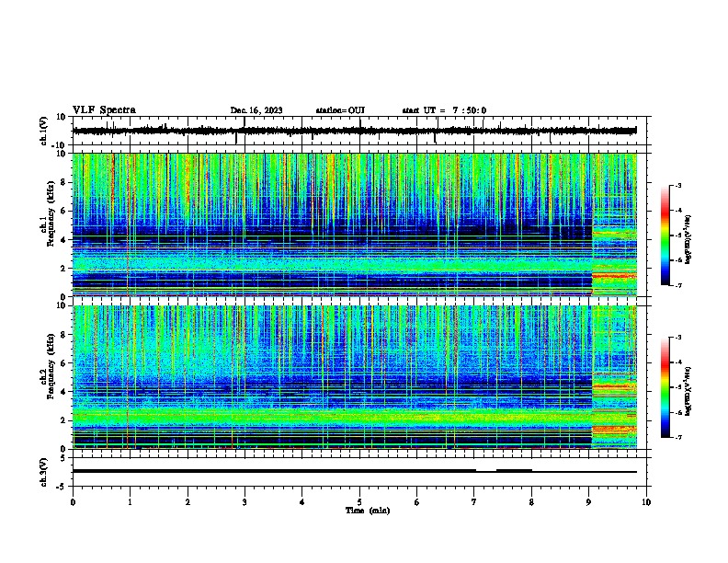The image size is (728, 563).
Task: Select the date text "Dec. 16, 2023"
Action: [256, 110]
